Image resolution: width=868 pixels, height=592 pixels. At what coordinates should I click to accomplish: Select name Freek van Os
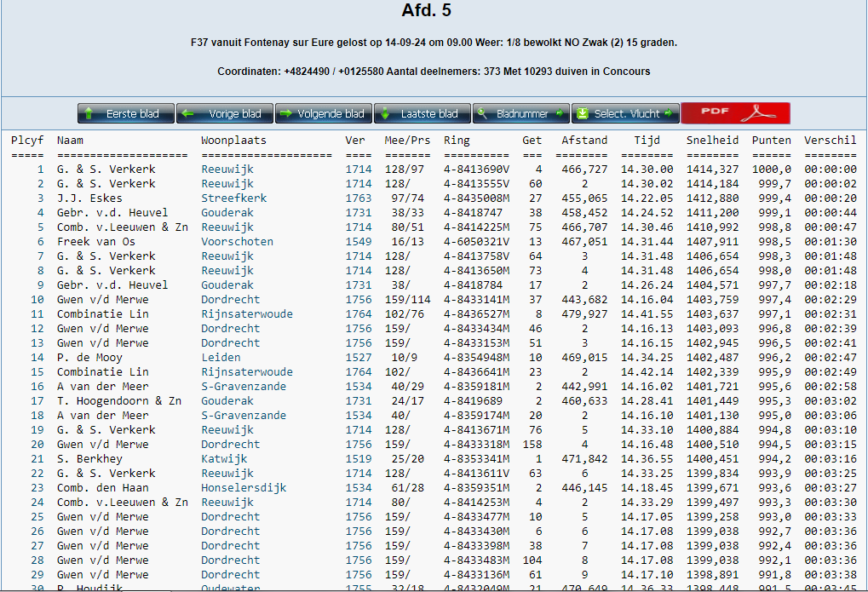click(x=95, y=241)
